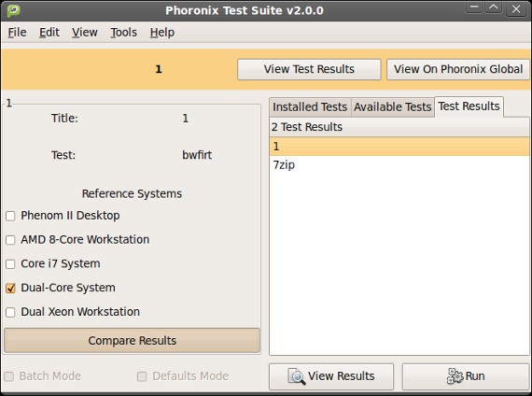This screenshot has width=532, height=396.
Task: Maximize the Phoronix Test Suite window
Action: pyautogui.click(x=494, y=7)
